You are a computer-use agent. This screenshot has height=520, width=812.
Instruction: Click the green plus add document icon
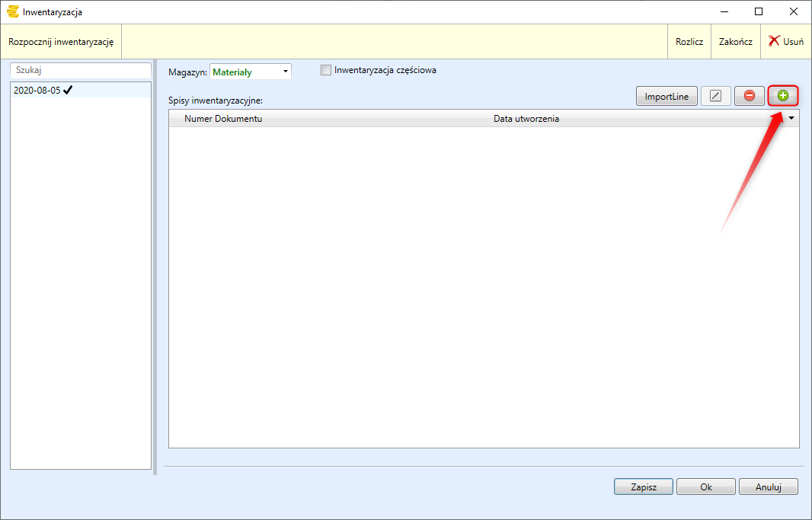pyautogui.click(x=783, y=95)
